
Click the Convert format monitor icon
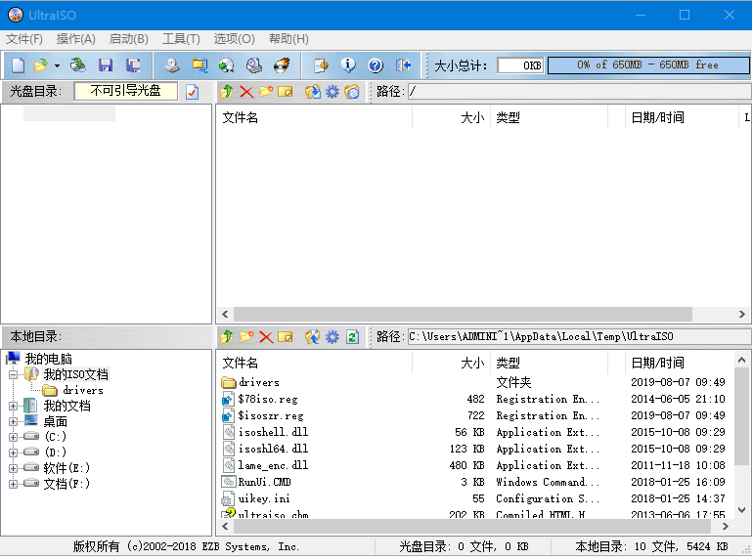(199, 65)
